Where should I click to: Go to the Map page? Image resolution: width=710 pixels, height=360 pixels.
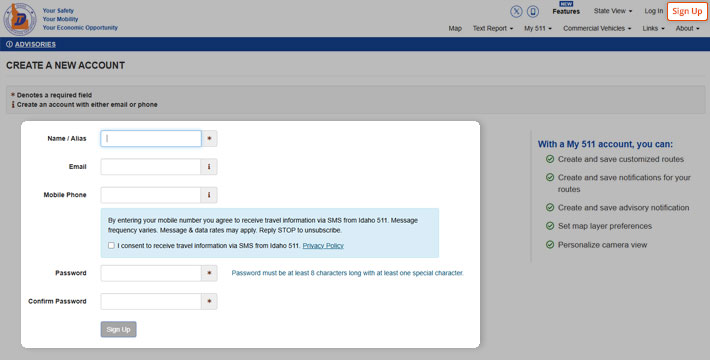point(455,28)
